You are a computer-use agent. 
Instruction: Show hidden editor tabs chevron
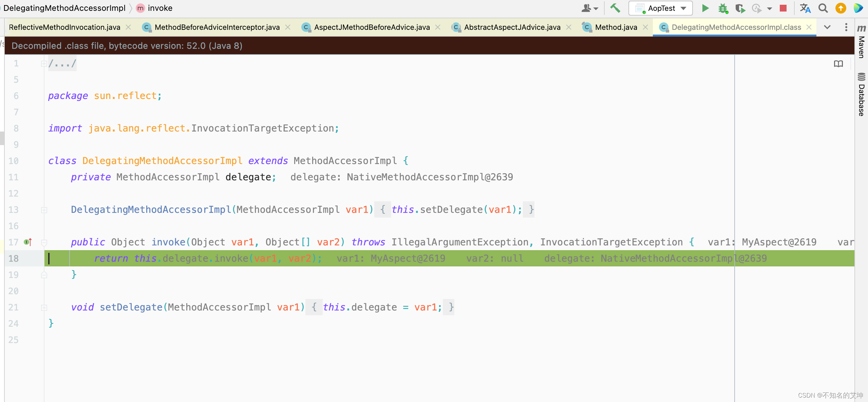coord(827,27)
